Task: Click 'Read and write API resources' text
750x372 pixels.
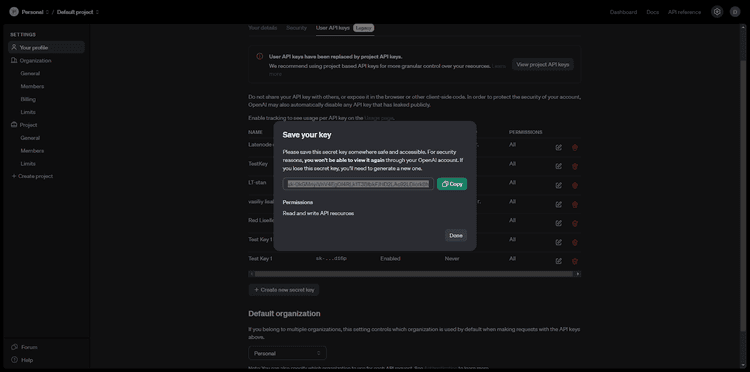Action: [318, 213]
